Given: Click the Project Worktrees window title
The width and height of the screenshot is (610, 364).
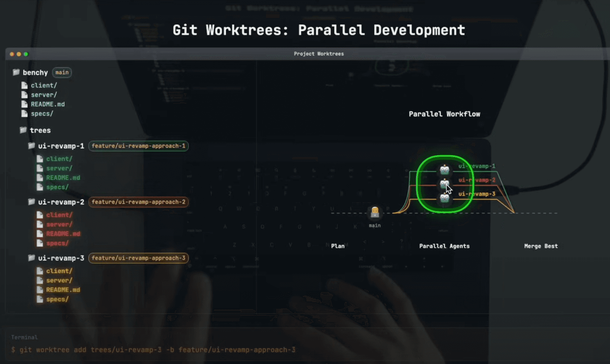Looking at the screenshot, I should coord(319,54).
